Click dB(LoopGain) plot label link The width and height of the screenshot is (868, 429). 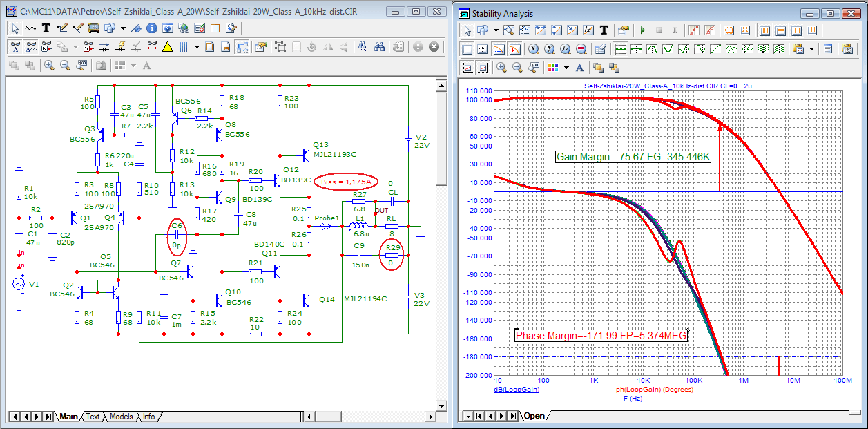(517, 390)
